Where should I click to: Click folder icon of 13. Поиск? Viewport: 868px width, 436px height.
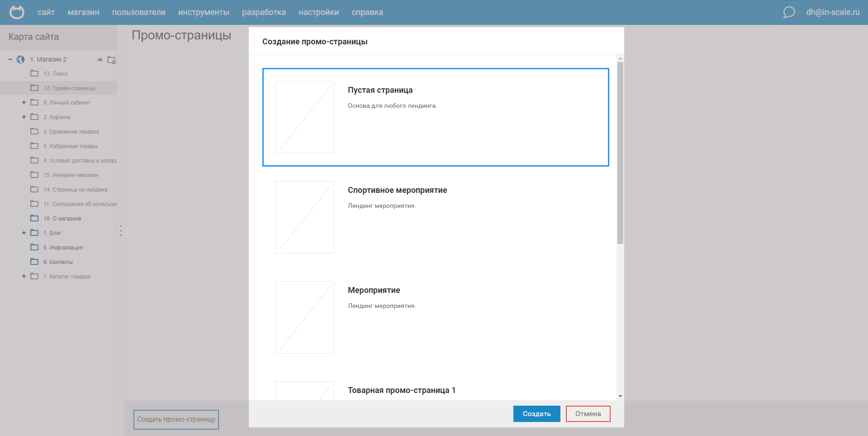tap(34, 73)
